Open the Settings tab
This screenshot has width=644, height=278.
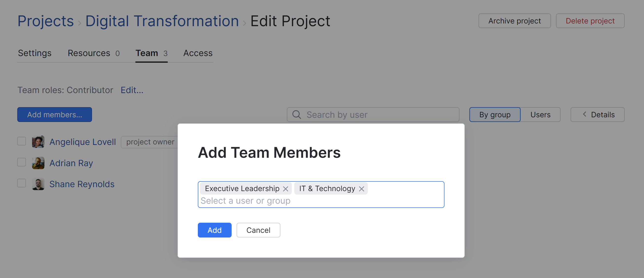35,53
